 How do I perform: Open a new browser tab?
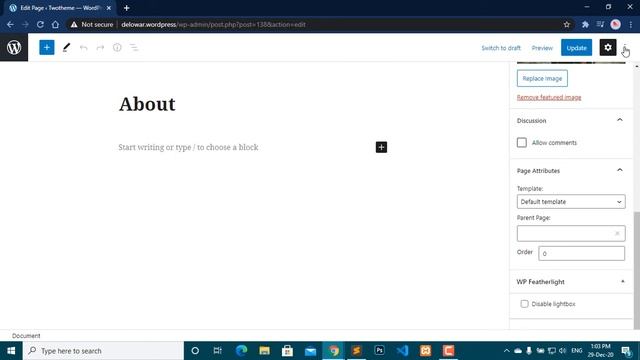tap(127, 8)
